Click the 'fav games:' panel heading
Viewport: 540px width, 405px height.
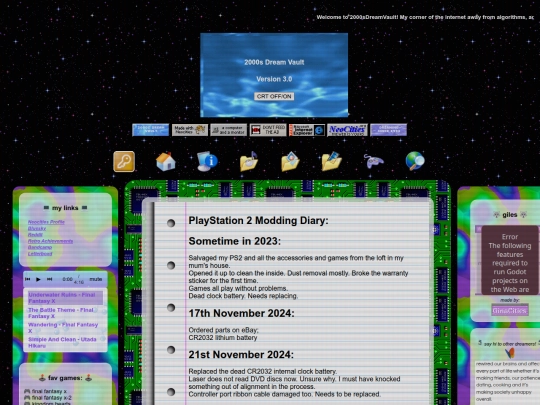[65, 378]
